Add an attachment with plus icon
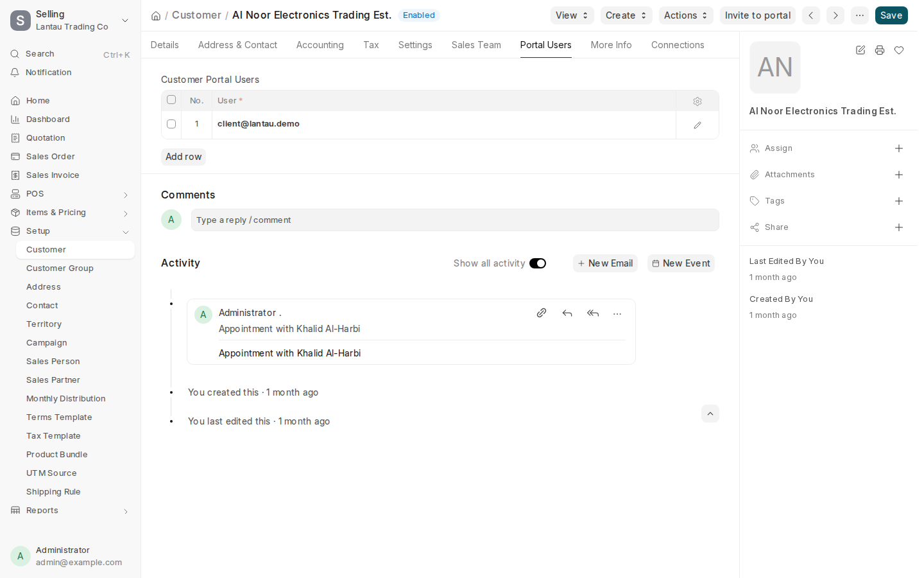The height and width of the screenshot is (578, 924). tap(899, 175)
